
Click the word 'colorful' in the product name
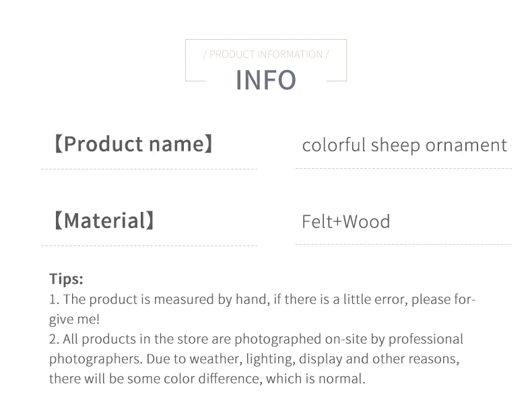click(333, 145)
